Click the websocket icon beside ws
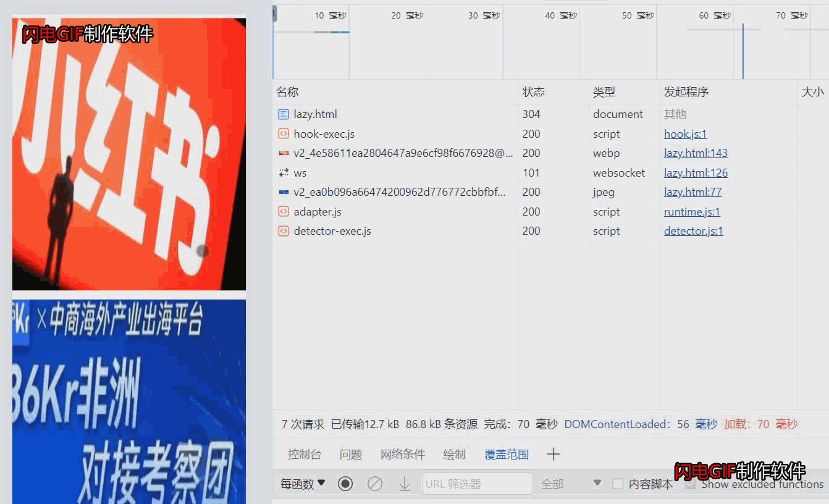Image resolution: width=829 pixels, height=504 pixels. [x=284, y=173]
